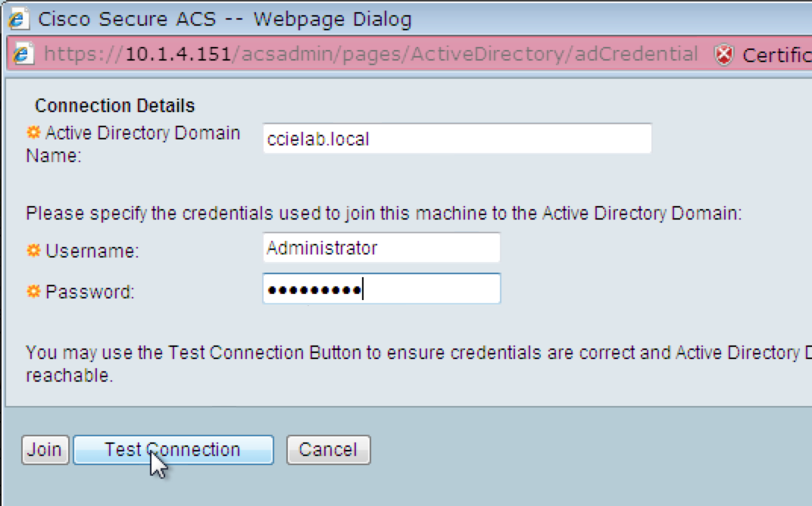The width and height of the screenshot is (812, 506).
Task: Click the https://10.1.4.151 address text
Action: (114, 54)
